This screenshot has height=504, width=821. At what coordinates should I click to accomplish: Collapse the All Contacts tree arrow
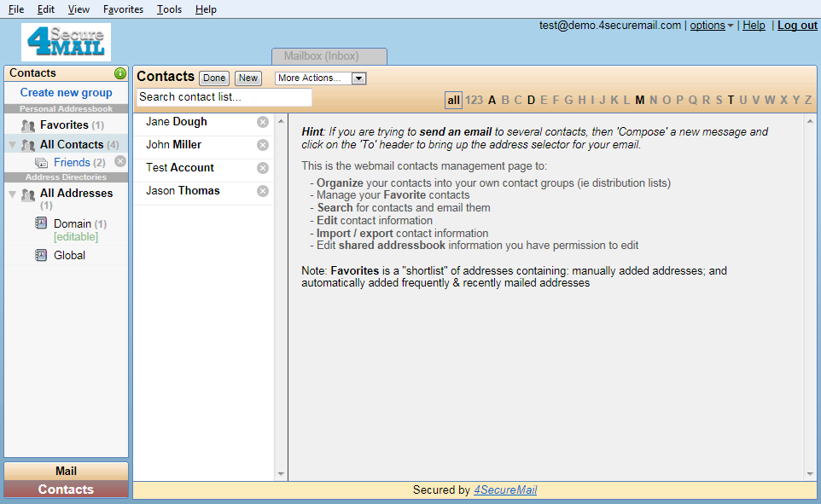click(12, 145)
